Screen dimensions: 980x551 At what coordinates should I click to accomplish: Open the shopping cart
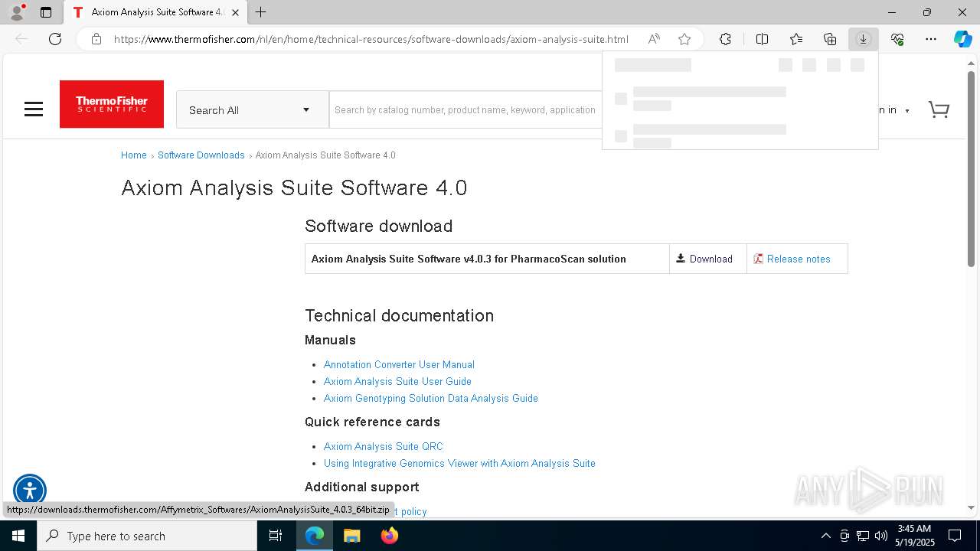939,109
